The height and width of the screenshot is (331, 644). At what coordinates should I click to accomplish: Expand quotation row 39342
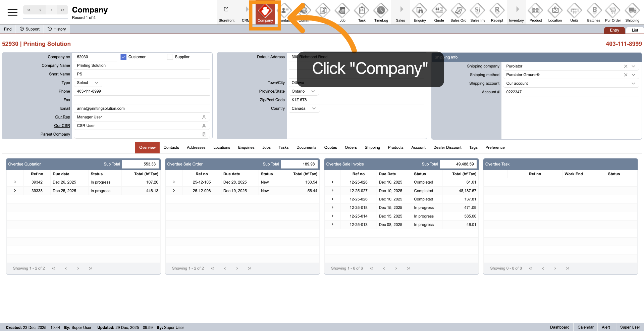point(15,182)
